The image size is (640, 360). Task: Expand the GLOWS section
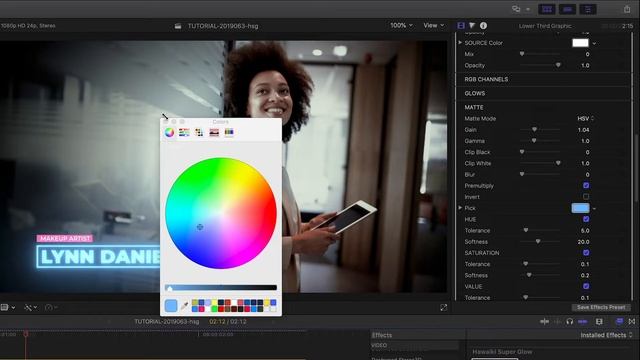tap(475, 93)
